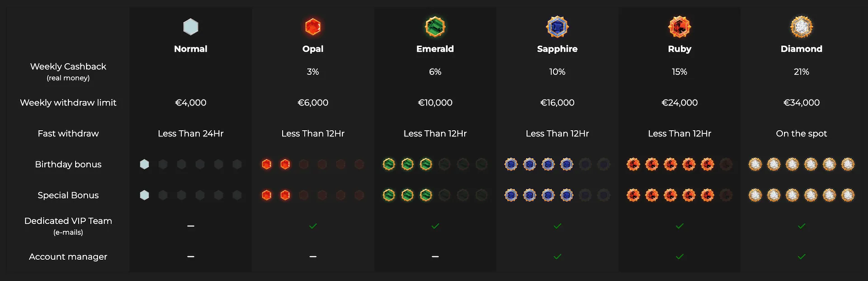
Task: Click the Weekly Cashback row label
Action: (x=68, y=71)
